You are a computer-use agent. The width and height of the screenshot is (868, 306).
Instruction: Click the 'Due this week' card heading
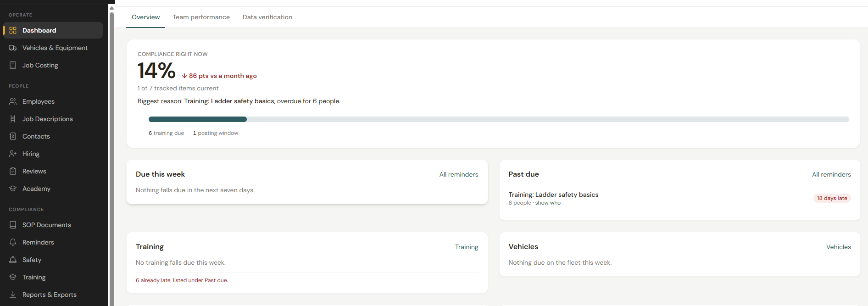pyautogui.click(x=160, y=174)
